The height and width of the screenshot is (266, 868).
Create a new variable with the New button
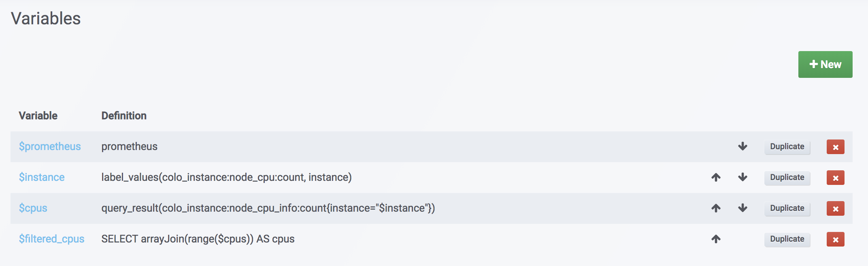825,64
